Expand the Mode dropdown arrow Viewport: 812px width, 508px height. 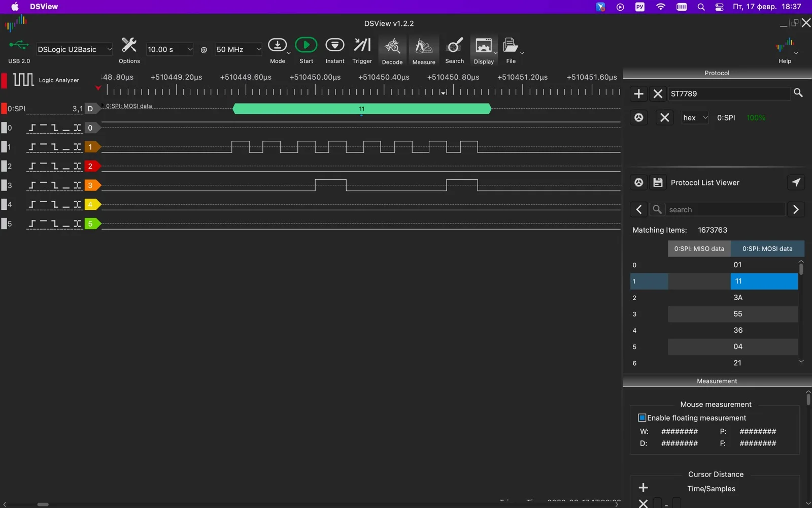tap(289, 53)
